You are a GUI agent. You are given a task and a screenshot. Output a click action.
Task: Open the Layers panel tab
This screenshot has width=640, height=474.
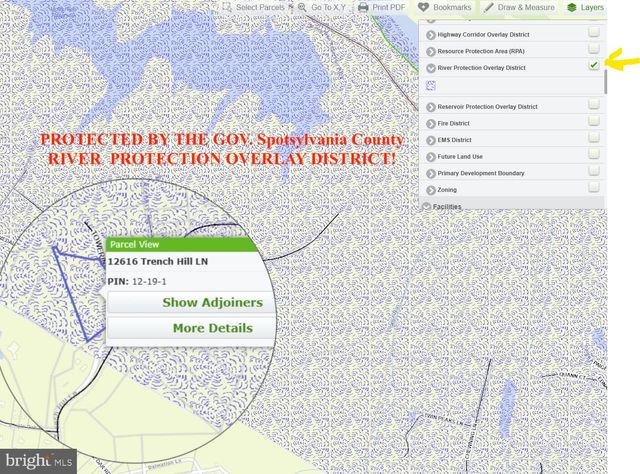(x=586, y=7)
